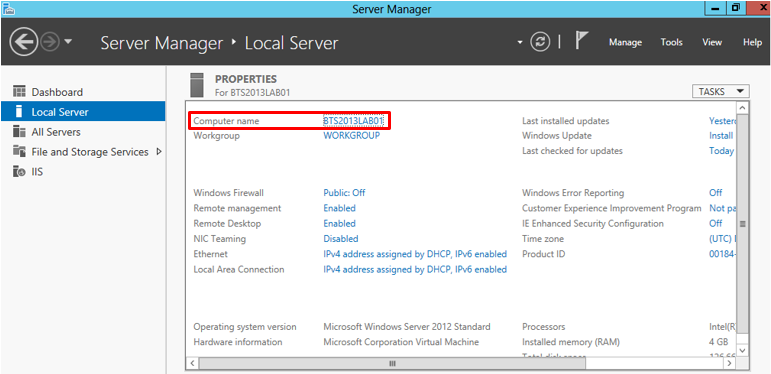The width and height of the screenshot is (771, 374).
Task: Click Last checked for updates Today link
Action: tap(721, 151)
